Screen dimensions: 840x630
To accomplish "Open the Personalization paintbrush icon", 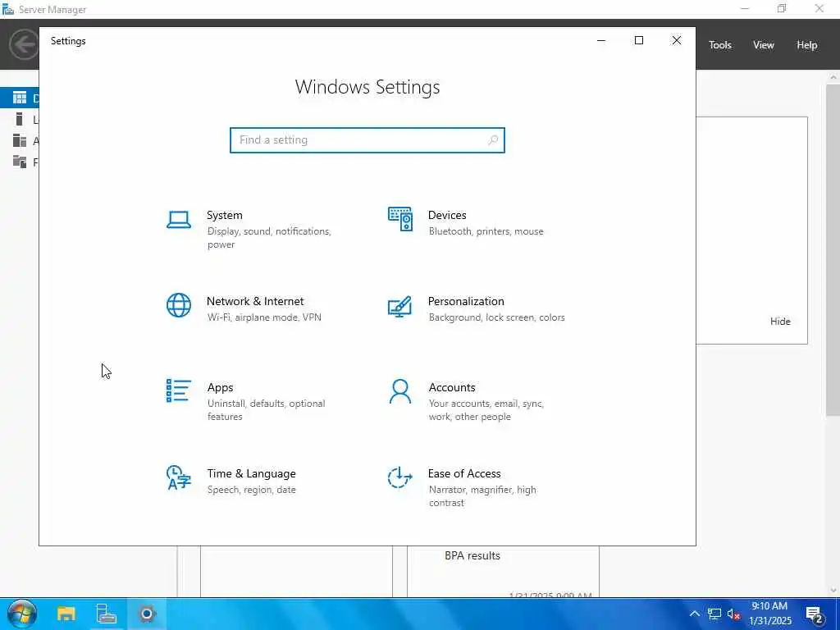I will coord(399,307).
